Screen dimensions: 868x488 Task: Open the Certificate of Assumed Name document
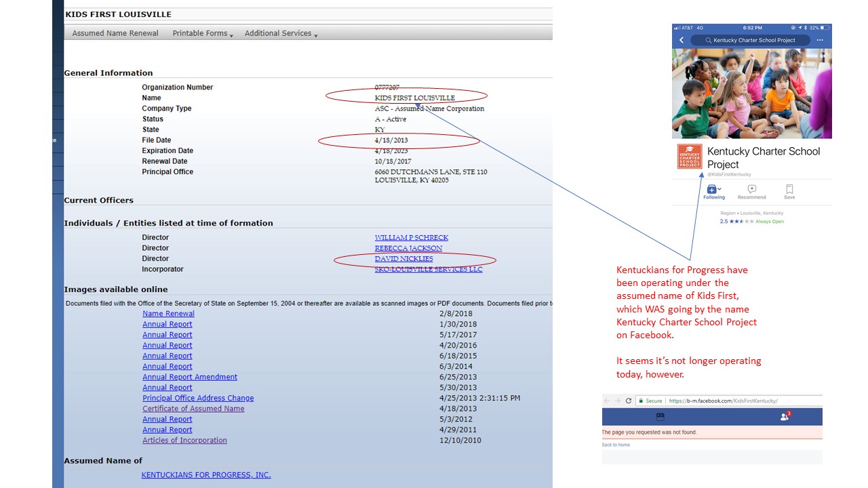coord(193,409)
